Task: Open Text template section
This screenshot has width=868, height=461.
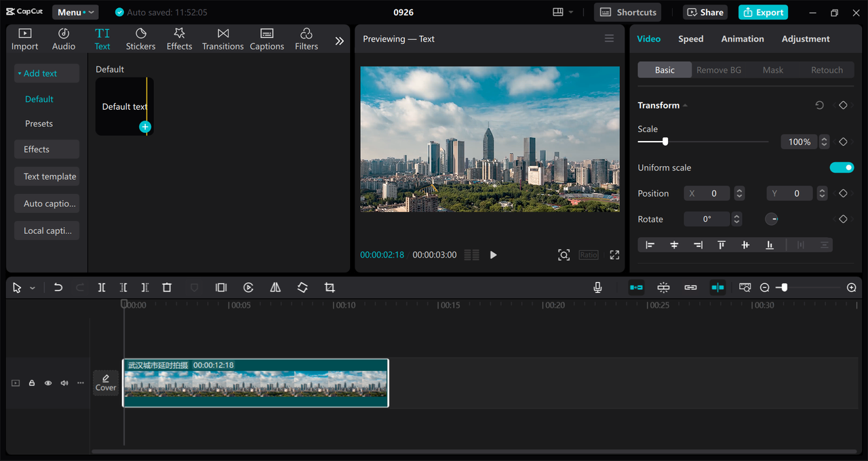Action: pyautogui.click(x=47, y=176)
